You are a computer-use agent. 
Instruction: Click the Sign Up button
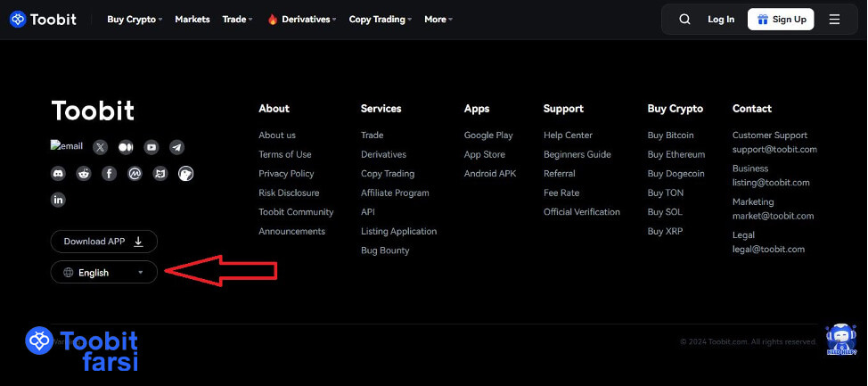781,19
